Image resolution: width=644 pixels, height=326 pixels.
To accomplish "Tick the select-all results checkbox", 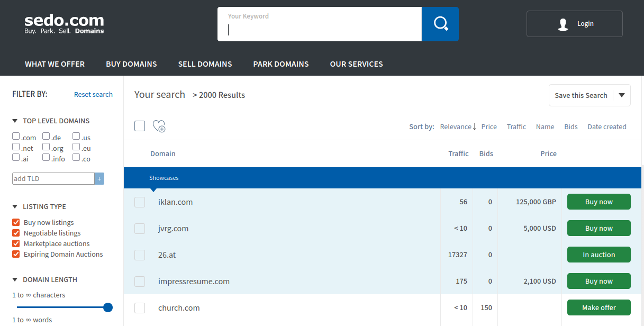I will pyautogui.click(x=140, y=126).
